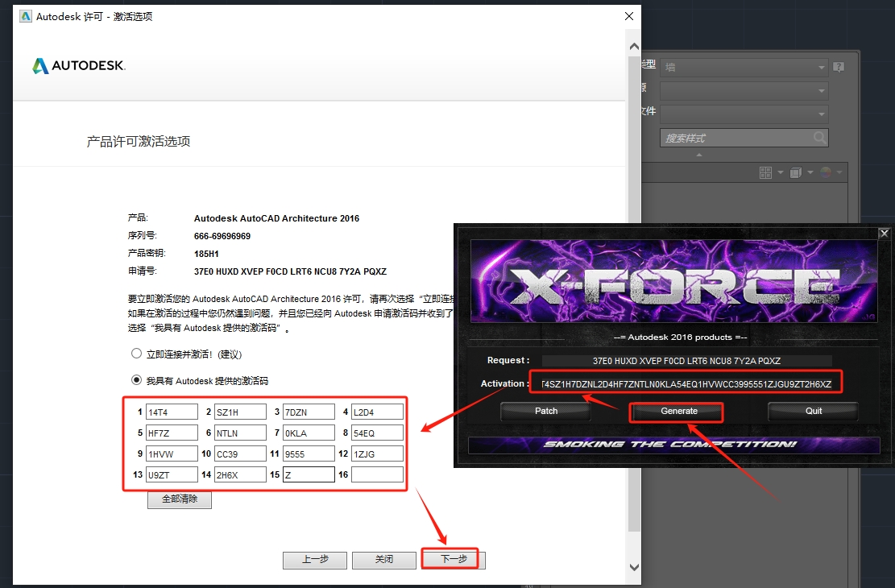This screenshot has width=895, height=588.
Task: Click the product key 185H1
Action: (206, 254)
